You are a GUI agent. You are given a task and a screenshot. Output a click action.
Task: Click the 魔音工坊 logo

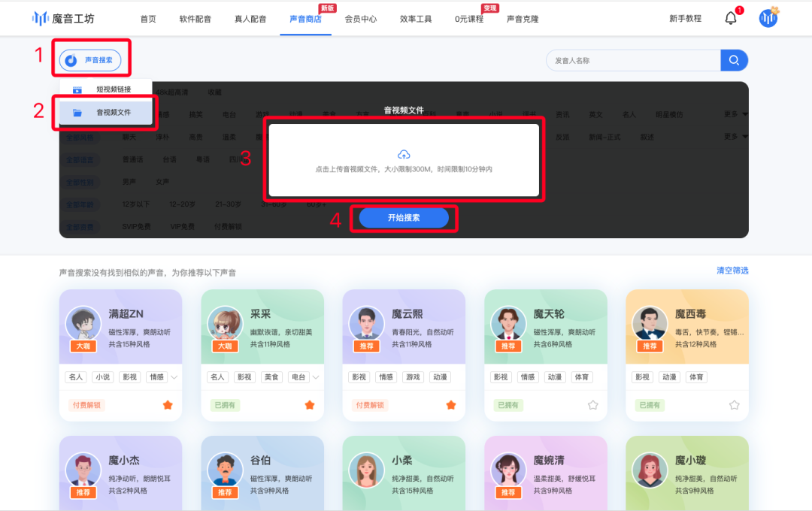click(63, 19)
